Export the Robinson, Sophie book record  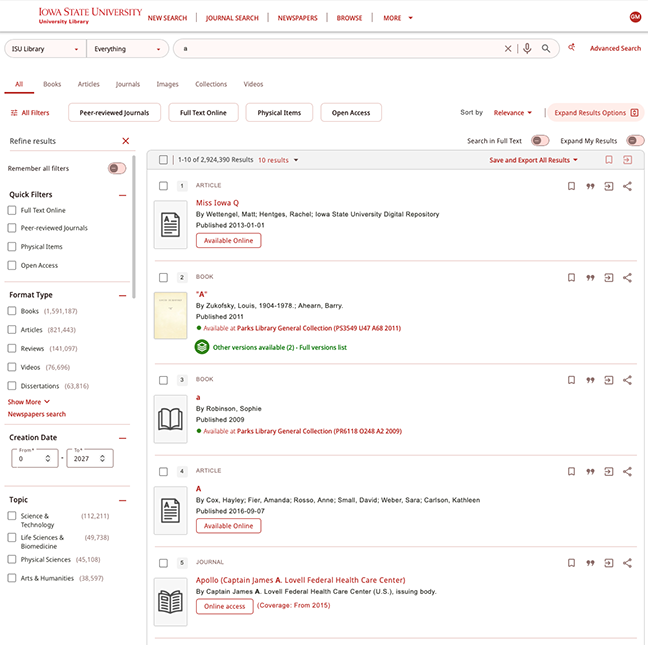coord(609,380)
